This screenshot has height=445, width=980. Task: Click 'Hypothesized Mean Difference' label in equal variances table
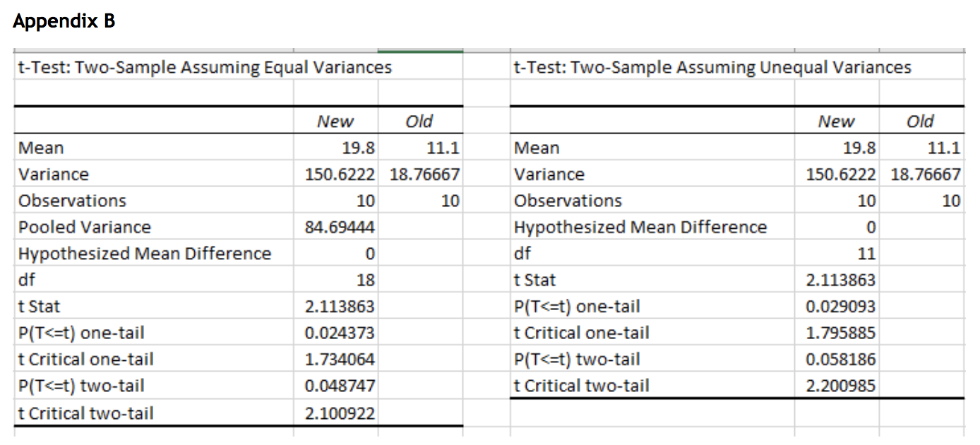[x=145, y=254]
